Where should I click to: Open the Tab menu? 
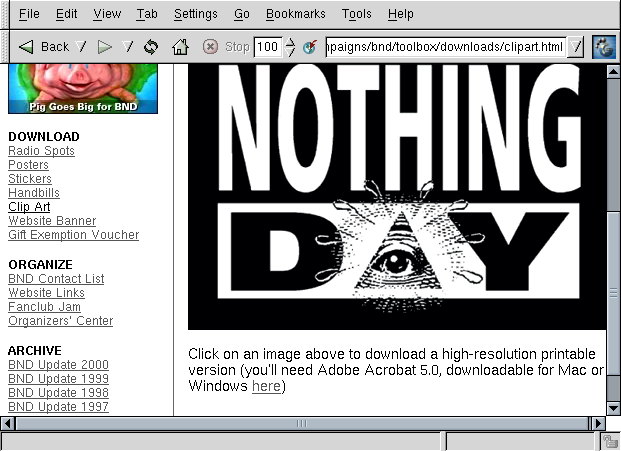point(147,14)
